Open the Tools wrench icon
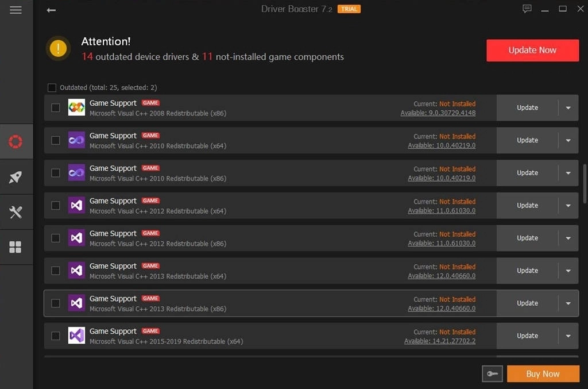Viewport: 588px width, 389px height. point(16,212)
